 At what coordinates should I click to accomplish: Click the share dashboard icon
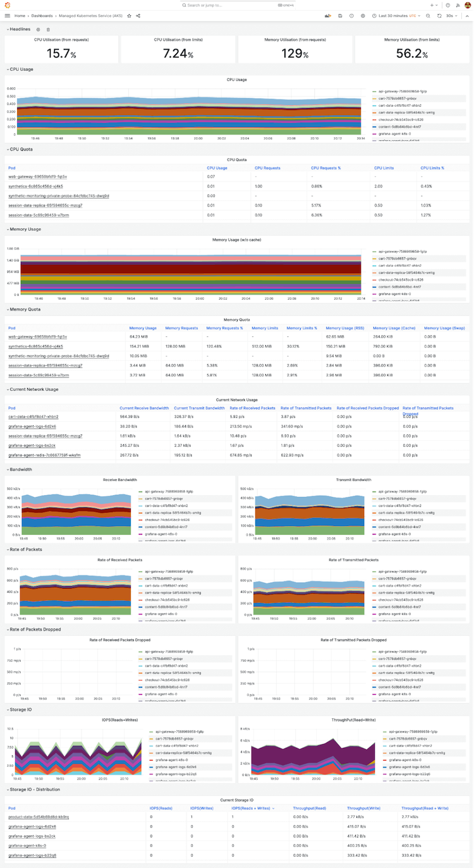click(138, 15)
